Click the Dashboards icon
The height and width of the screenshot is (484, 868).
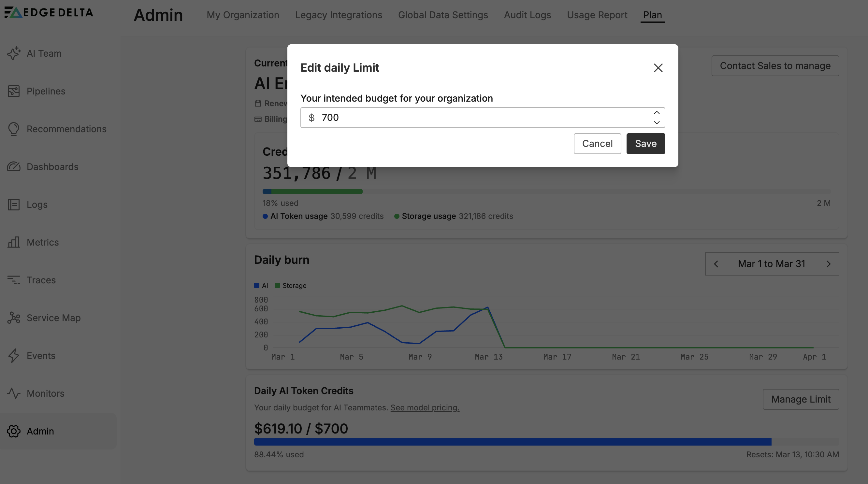point(14,166)
